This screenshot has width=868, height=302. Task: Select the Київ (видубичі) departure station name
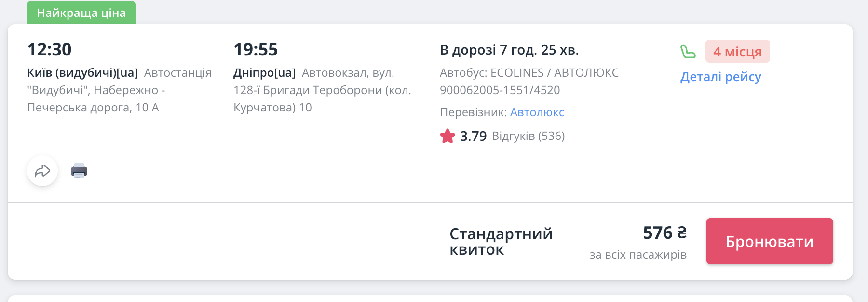pyautogui.click(x=82, y=73)
